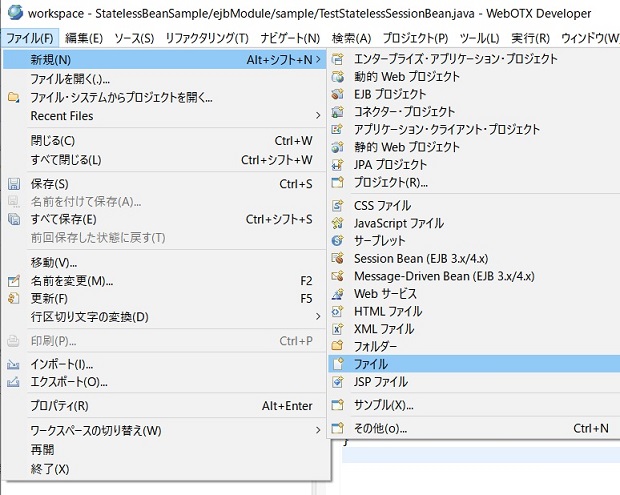Open プロパティ(R) from File menu

[59, 406]
